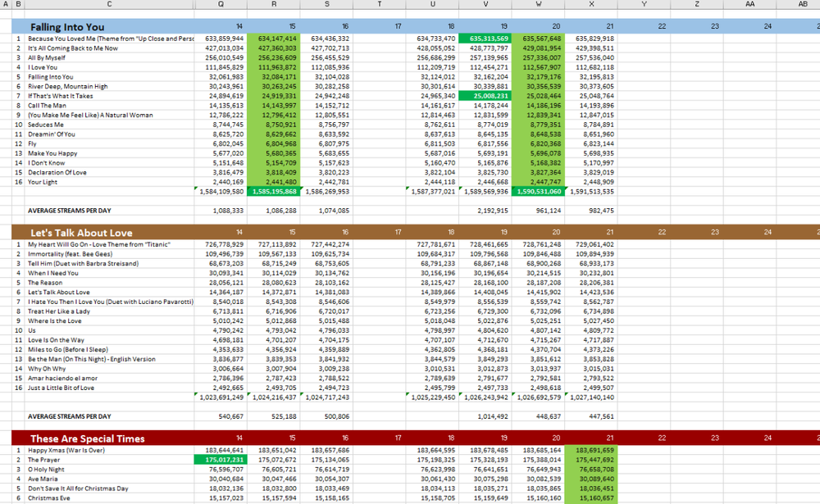
Task: Click the average value 2,192,915
Action: [485, 211]
